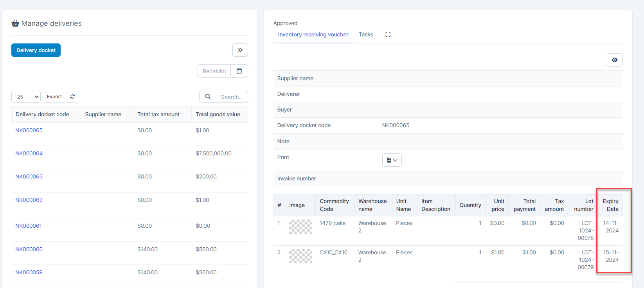Image resolution: width=644 pixels, height=288 pixels.
Task: Toggle the eye visibility button
Action: click(615, 60)
